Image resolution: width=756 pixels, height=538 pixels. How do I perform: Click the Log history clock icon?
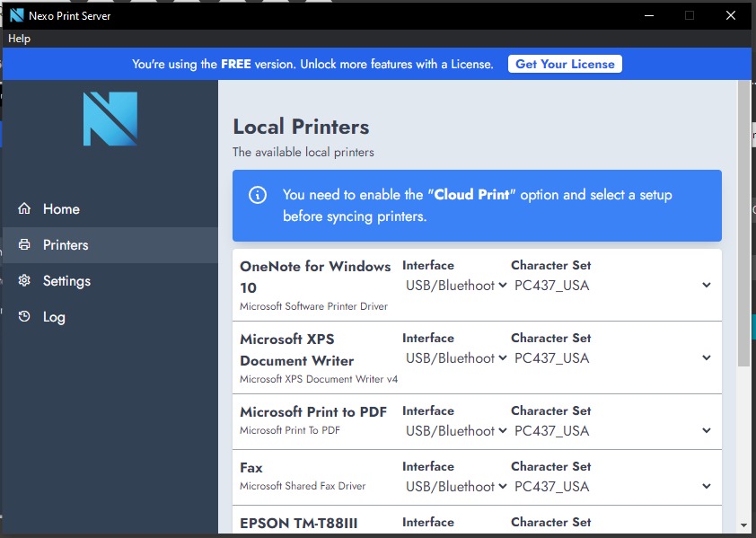(x=24, y=316)
